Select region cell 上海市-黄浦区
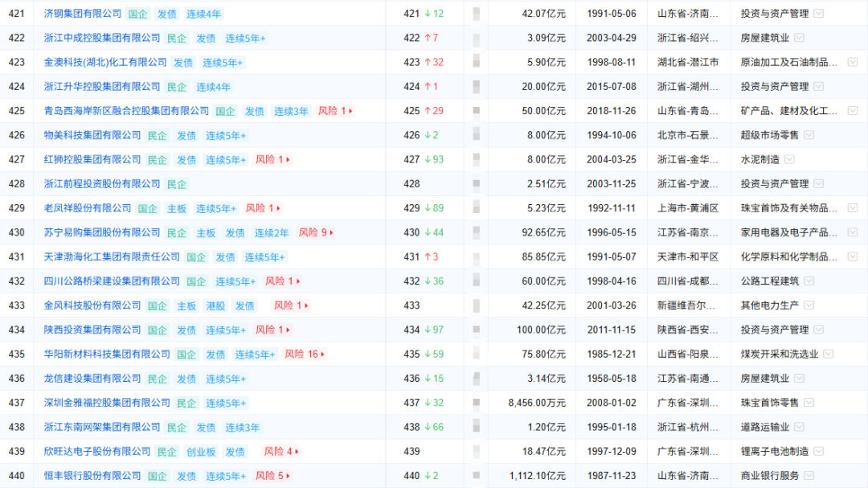The image size is (868, 488). click(688, 208)
